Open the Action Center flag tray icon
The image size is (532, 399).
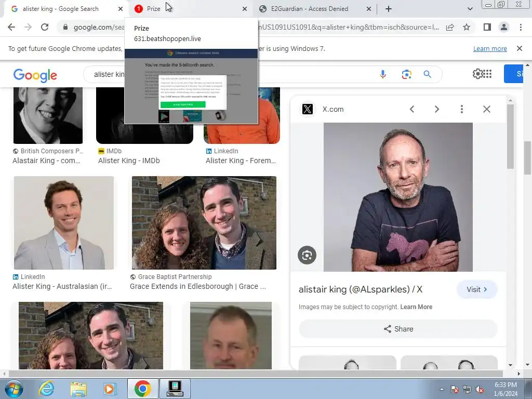[x=455, y=390]
